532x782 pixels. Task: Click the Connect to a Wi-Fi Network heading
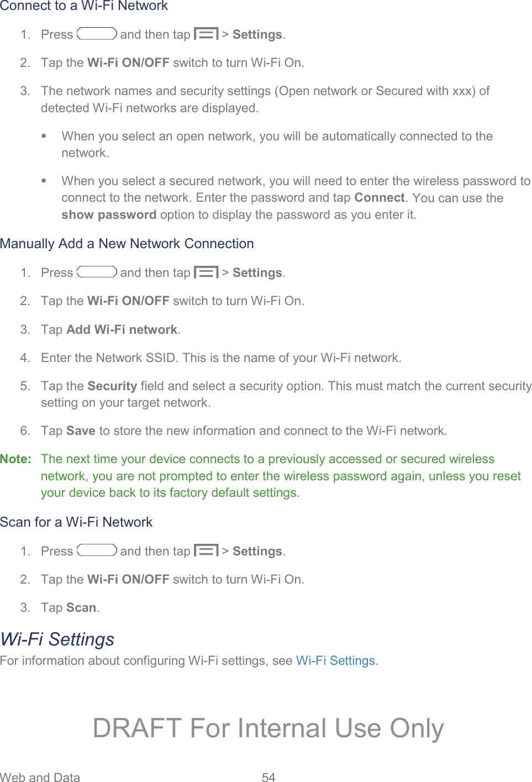point(84,6)
